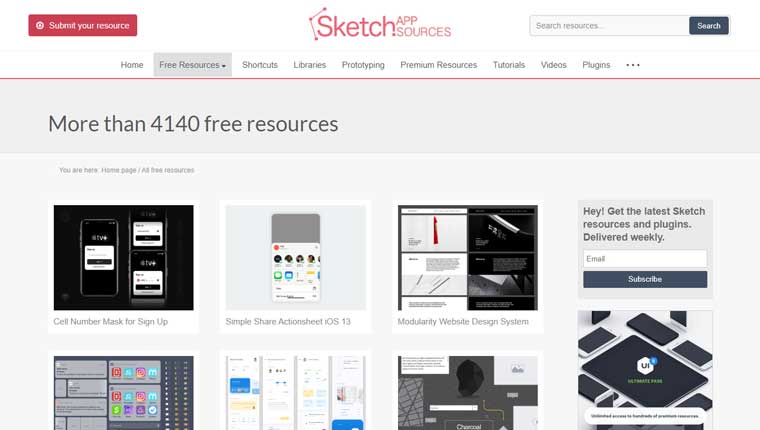Viewport: 760px width, 430px height.
Task: Open Cell Number Mask for Sign Up thumbnail
Action: click(x=123, y=258)
